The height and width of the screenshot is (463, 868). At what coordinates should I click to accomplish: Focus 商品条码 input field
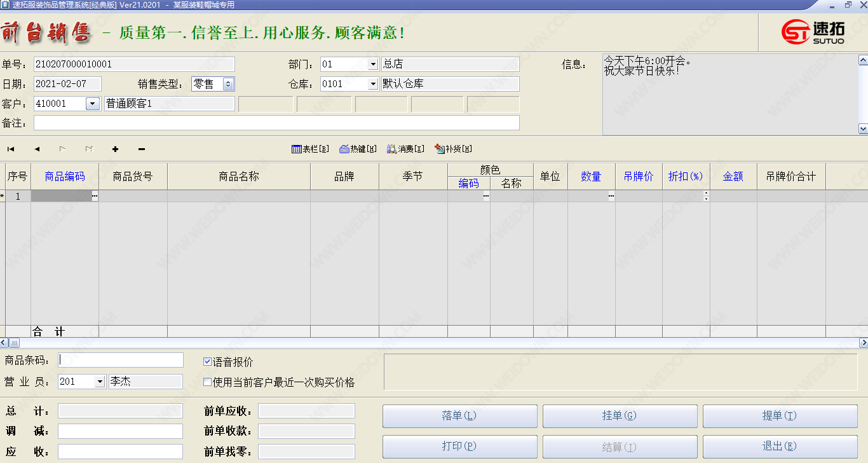tap(121, 360)
